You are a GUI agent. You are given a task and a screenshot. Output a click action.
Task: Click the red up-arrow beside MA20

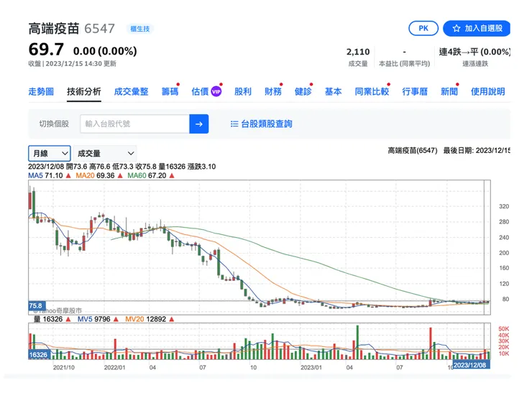tap(120, 175)
